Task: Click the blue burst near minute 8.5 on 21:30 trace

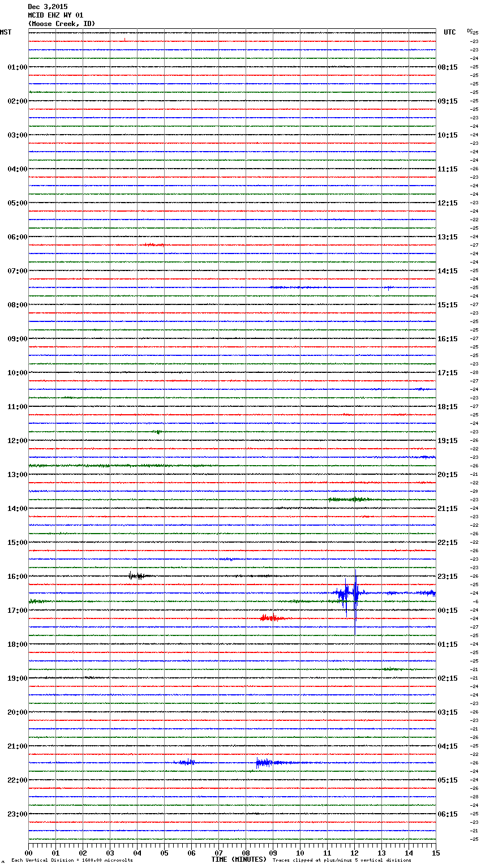Action: click(x=265, y=763)
